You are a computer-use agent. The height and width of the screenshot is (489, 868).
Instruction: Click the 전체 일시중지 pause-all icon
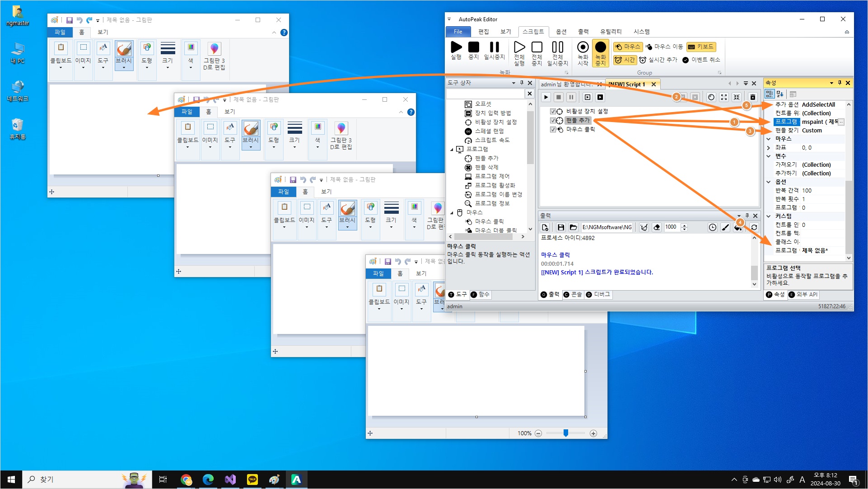click(557, 47)
